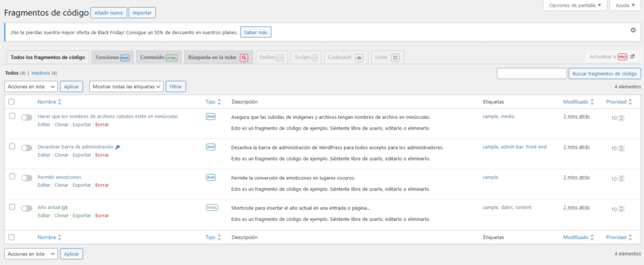644x265 pixels.
Task: Click the shortcode brackets icon beside Año actual
Action: coord(65,208)
